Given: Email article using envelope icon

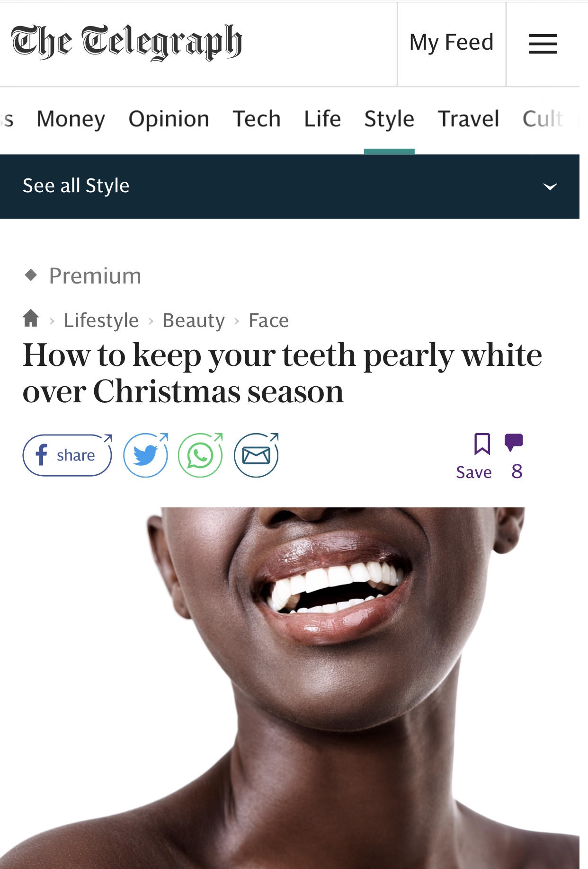Looking at the screenshot, I should (x=256, y=455).
